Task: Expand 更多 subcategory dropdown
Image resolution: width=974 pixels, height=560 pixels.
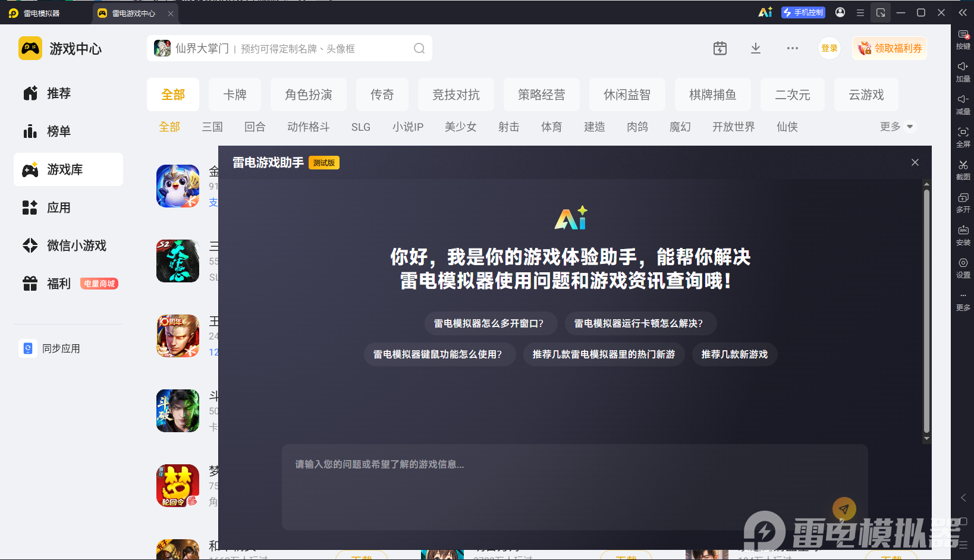Action: click(897, 127)
